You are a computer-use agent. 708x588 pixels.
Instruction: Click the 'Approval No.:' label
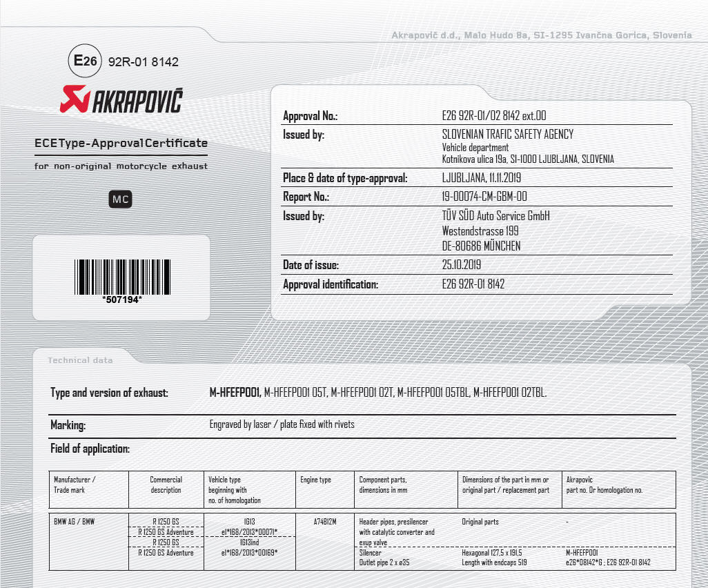click(311, 116)
